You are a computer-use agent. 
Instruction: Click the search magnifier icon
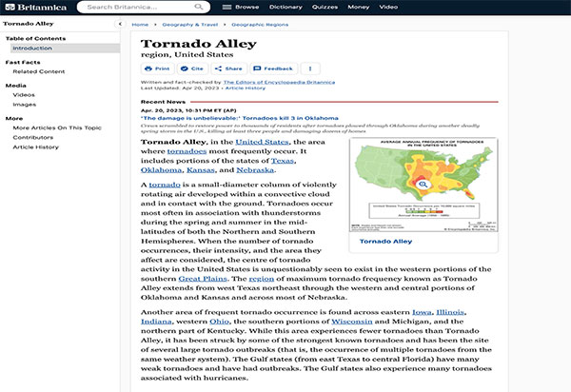coord(199,7)
